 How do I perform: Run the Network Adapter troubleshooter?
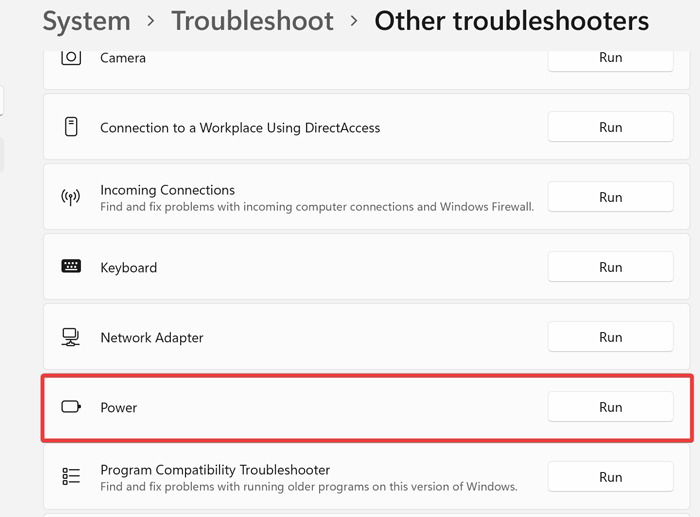click(x=610, y=337)
